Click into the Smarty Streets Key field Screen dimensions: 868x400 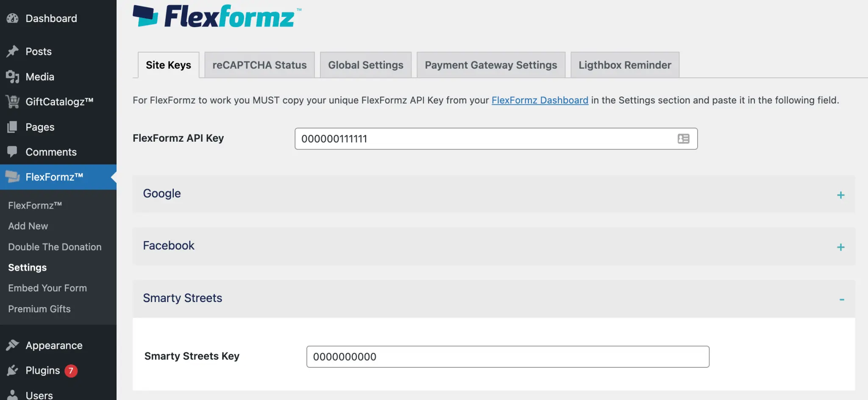click(x=507, y=357)
